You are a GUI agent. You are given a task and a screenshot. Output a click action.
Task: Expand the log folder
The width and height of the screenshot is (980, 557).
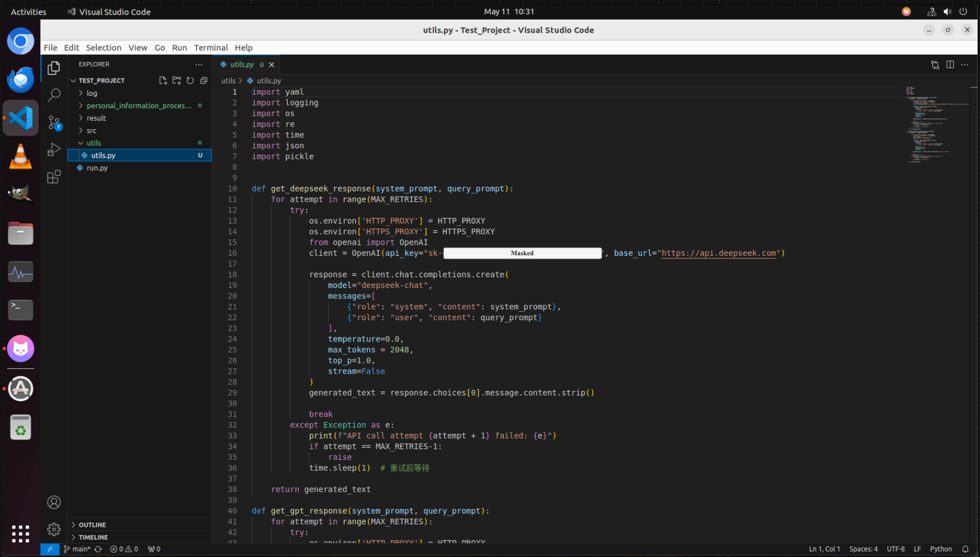92,93
